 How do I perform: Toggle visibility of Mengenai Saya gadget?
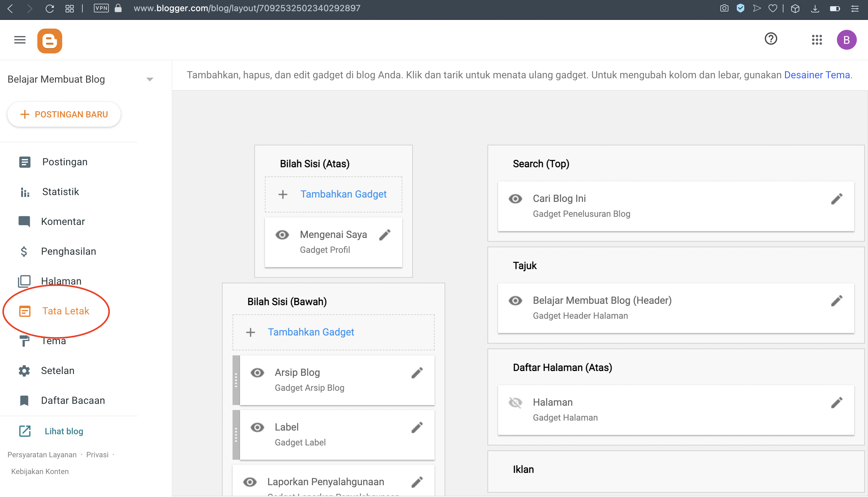pos(282,235)
